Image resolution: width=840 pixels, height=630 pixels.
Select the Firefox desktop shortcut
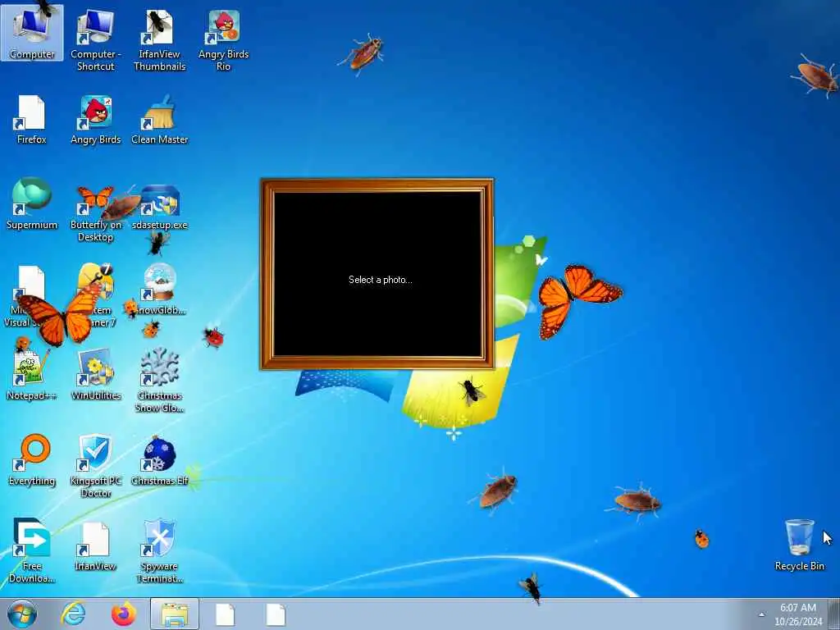click(32, 120)
